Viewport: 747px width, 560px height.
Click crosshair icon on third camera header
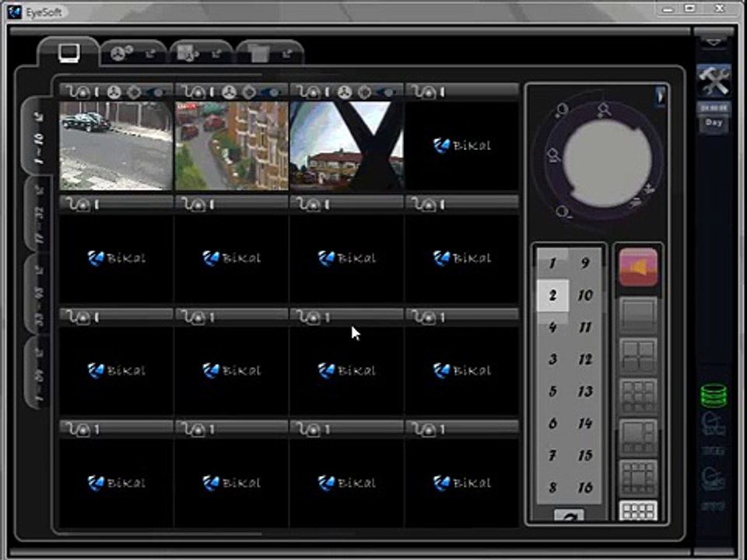point(364,92)
